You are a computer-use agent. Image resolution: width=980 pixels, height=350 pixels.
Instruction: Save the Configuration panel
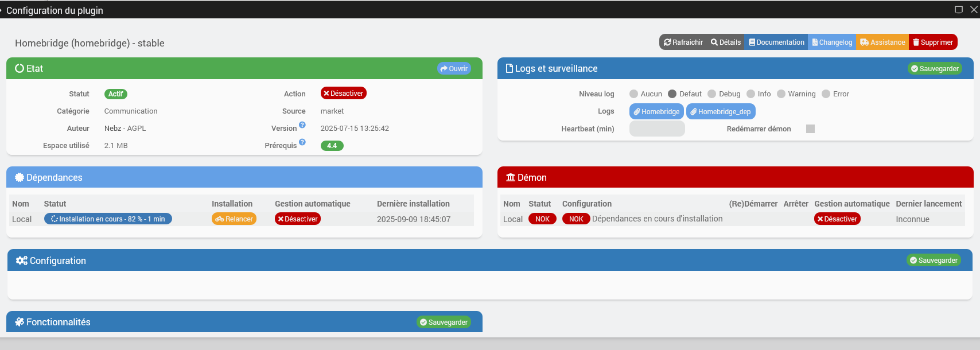934,260
